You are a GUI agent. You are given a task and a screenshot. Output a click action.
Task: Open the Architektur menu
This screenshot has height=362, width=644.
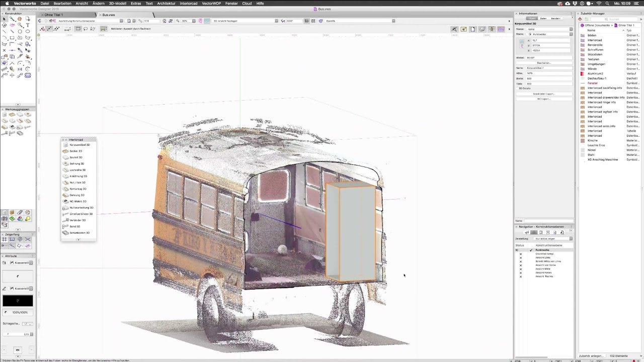pos(166,3)
